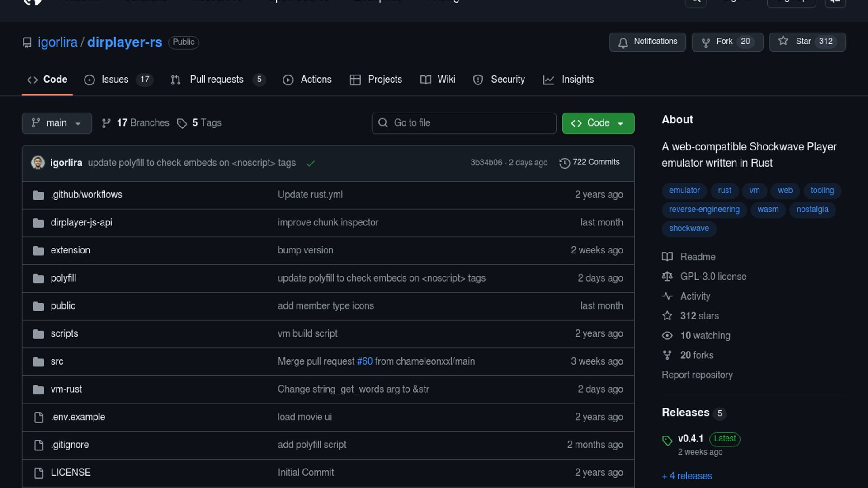The width and height of the screenshot is (868, 488).
Task: Open the GPL-3.0 license scale icon link
Action: 667,277
